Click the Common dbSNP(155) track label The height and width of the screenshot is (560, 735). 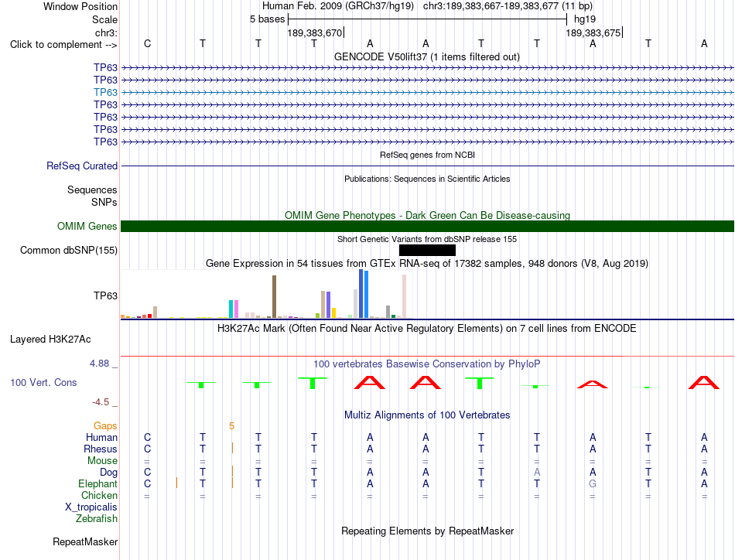click(68, 251)
